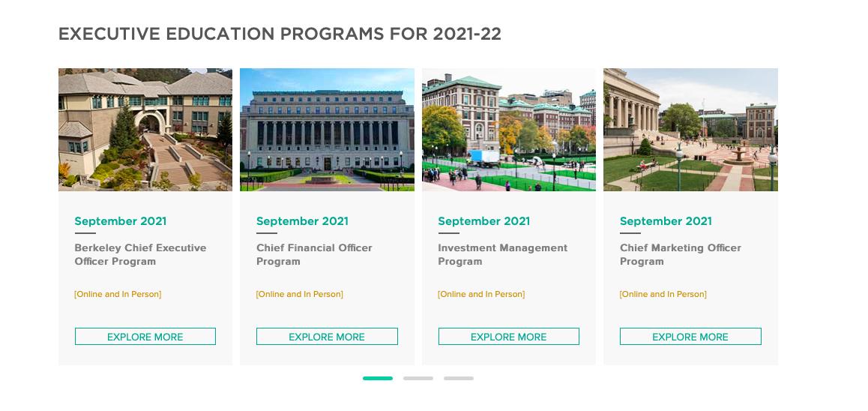Open the Berkeley Chief Executive Officer Program image
The height and width of the screenshot is (411, 868).
145,130
